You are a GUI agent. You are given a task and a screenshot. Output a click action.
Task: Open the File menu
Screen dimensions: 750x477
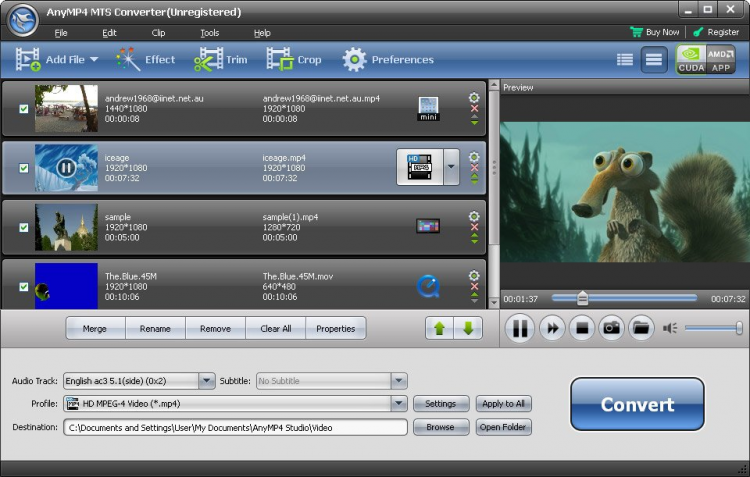tap(61, 33)
